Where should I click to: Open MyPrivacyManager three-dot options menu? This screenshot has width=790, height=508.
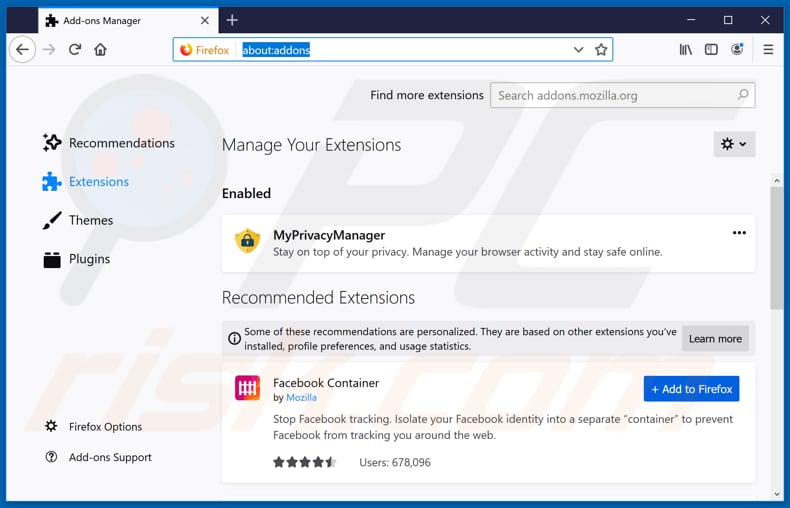coord(739,233)
